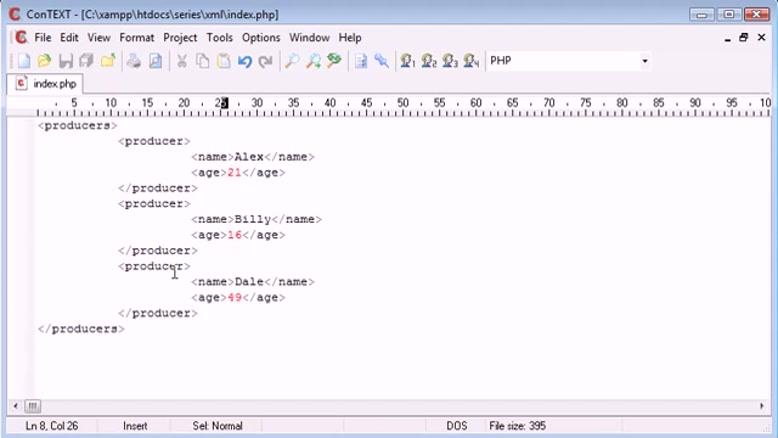Click the Ln 8, Col 26 status text
Viewport: 778px width, 438px height.
pyautogui.click(x=52, y=426)
